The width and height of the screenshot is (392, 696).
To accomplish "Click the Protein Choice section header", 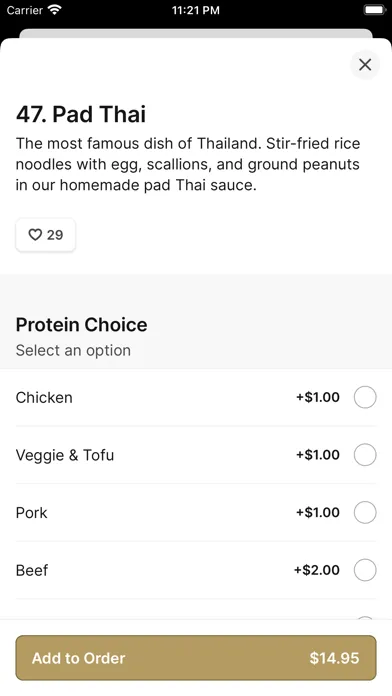I will 82,324.
